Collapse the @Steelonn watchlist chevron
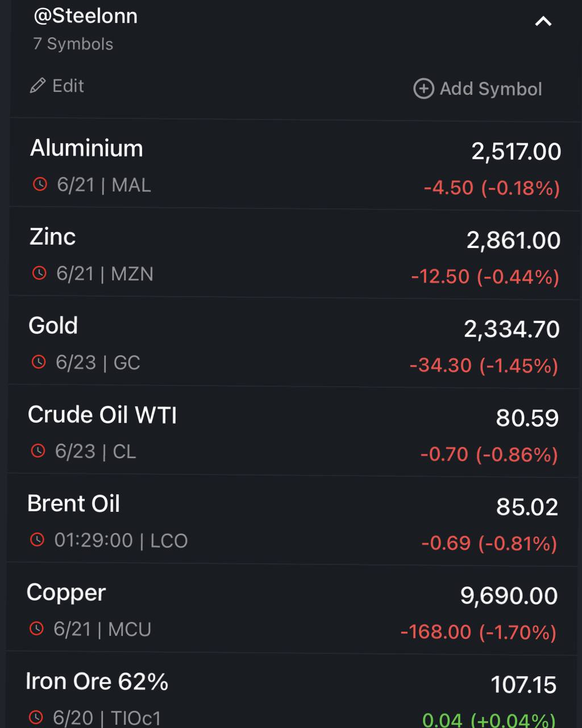Viewport: 582px width, 728px height. point(543,22)
